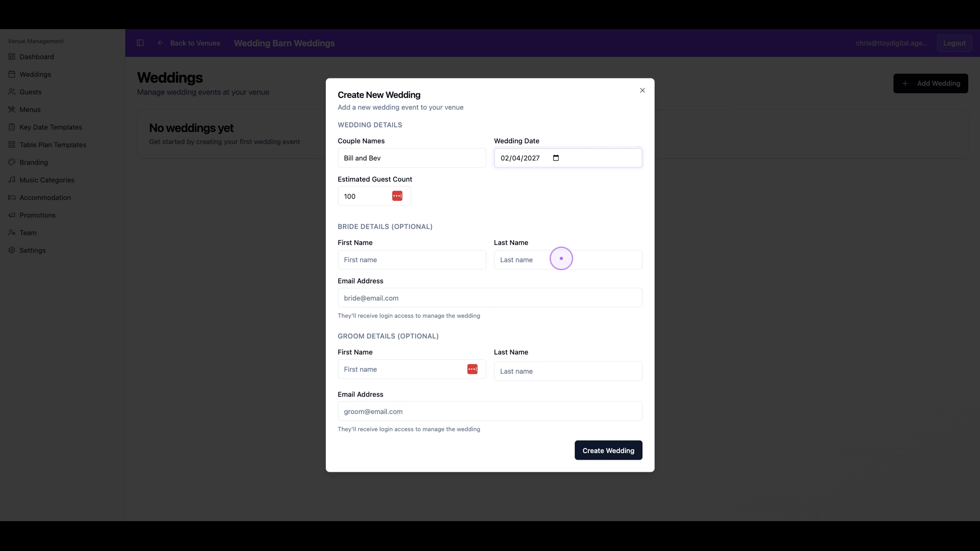Viewport: 980px width, 551px height.
Task: Click the 'WEDDING DETAILS' section heading
Action: [370, 125]
